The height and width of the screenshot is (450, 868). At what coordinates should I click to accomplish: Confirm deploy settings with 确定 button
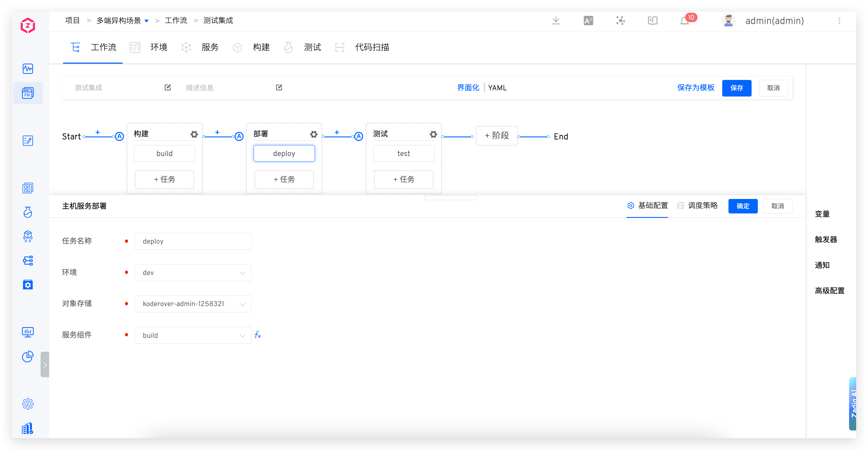743,206
